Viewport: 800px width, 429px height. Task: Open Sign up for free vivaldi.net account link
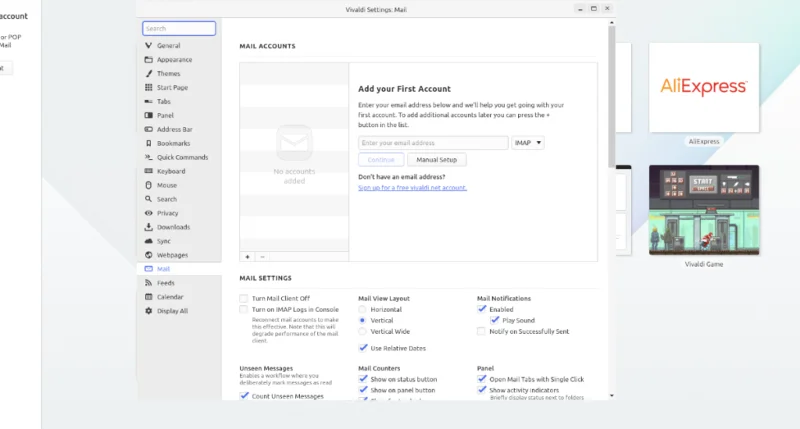tap(412, 188)
